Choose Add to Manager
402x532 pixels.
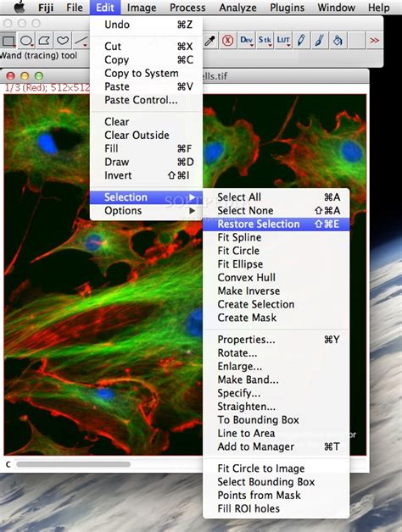(x=276, y=446)
